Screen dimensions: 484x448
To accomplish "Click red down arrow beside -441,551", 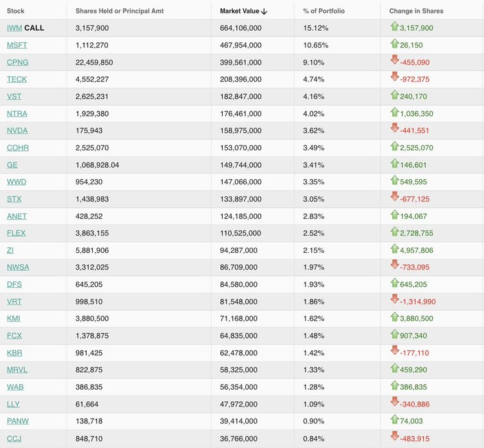I will click(x=394, y=127).
